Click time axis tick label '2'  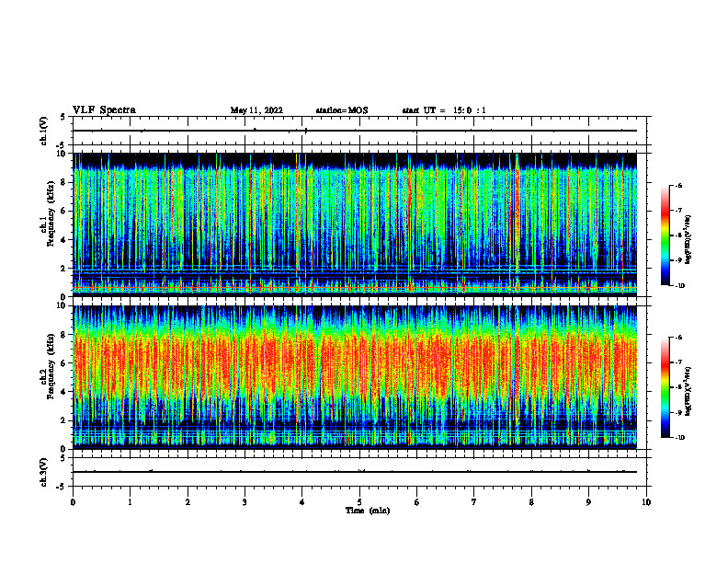(x=188, y=502)
